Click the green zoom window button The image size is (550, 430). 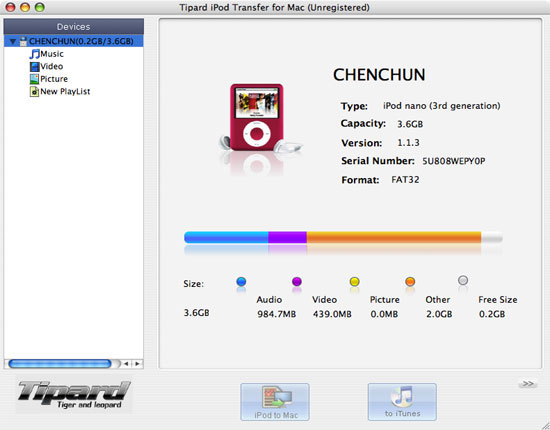40,7
